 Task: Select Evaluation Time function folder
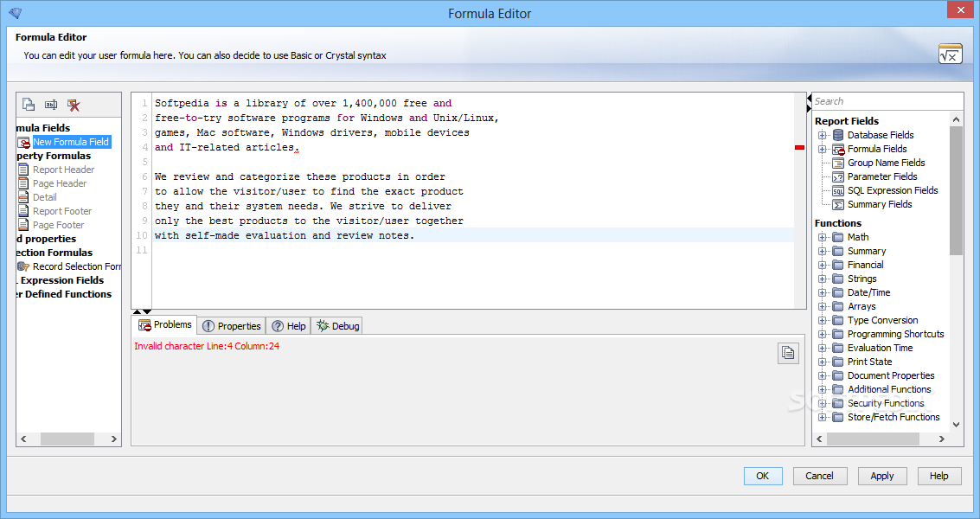[x=880, y=348]
